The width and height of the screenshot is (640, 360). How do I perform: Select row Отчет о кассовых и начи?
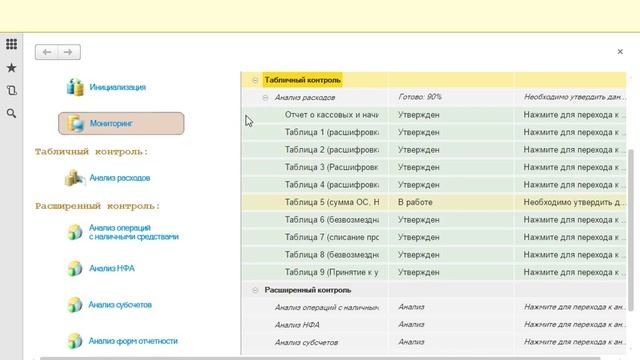tap(433, 115)
